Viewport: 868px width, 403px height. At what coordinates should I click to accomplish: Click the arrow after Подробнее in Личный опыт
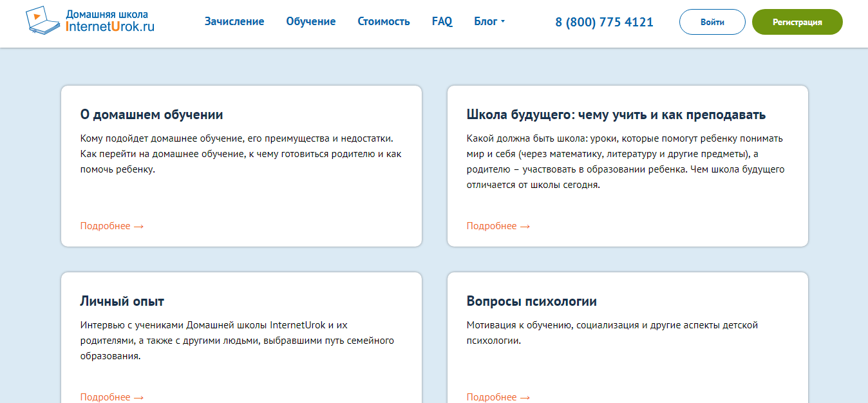coord(139,397)
